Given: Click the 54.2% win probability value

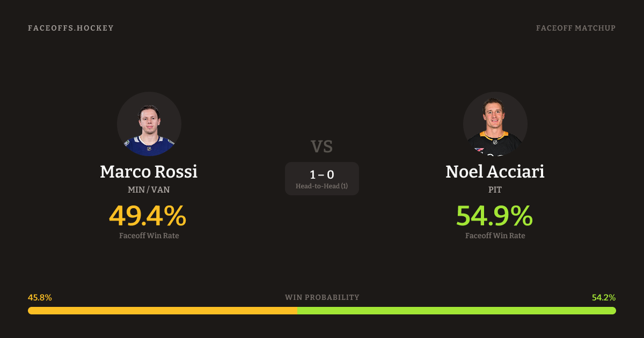Looking at the screenshot, I should (604, 297).
